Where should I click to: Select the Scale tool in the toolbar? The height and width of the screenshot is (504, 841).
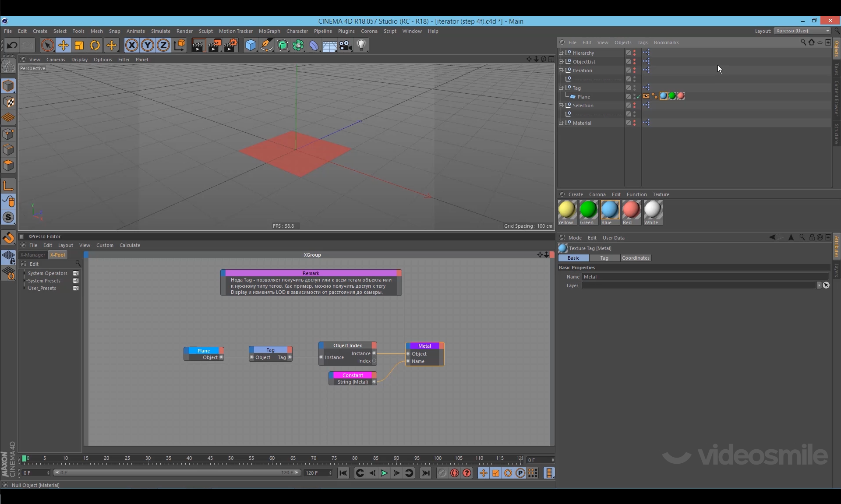[x=79, y=45]
